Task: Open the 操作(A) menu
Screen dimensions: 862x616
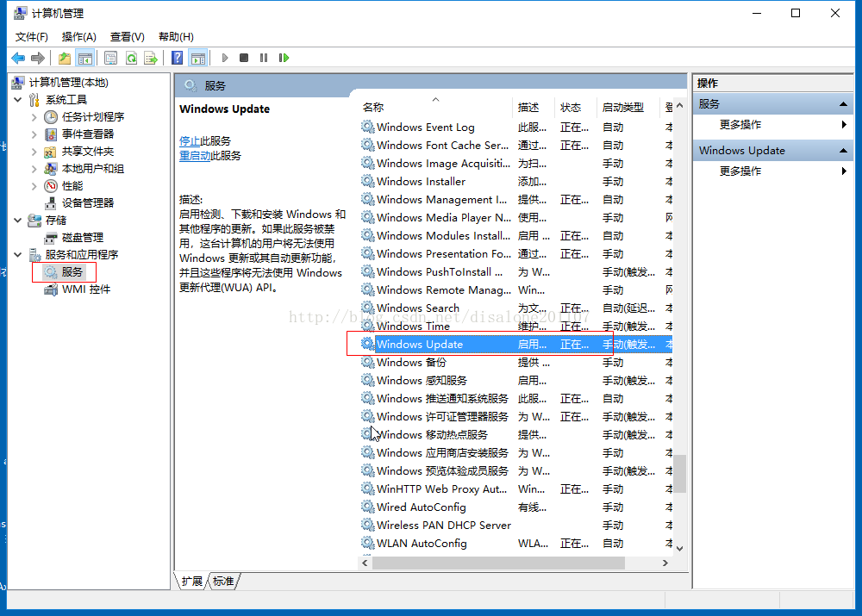Action: (79, 37)
